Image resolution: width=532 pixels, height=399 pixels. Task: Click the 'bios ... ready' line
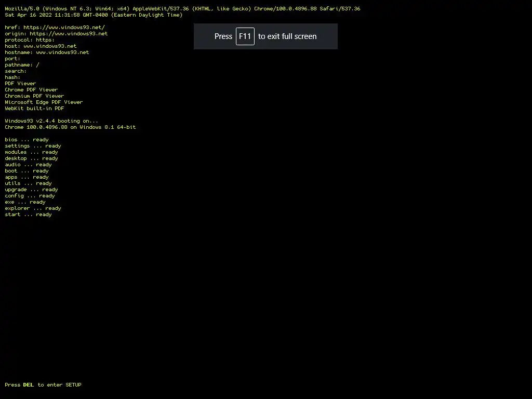[26, 140]
